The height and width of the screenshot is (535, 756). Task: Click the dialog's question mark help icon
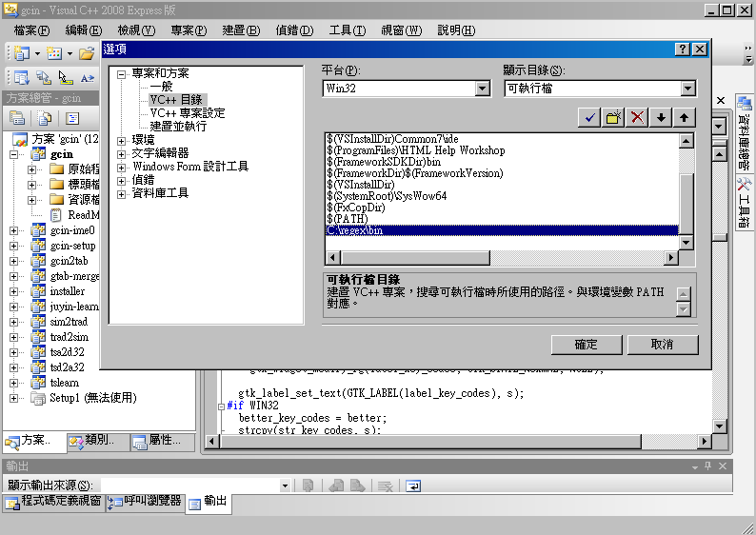[683, 49]
